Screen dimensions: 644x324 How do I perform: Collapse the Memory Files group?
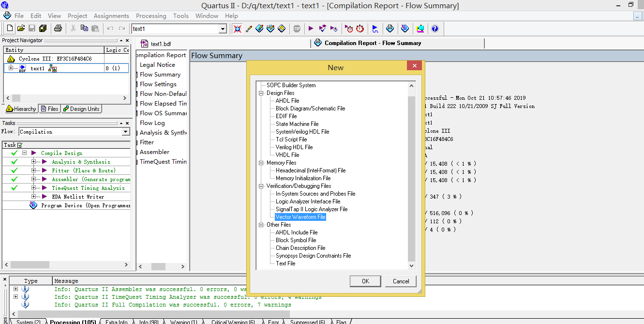click(261, 163)
